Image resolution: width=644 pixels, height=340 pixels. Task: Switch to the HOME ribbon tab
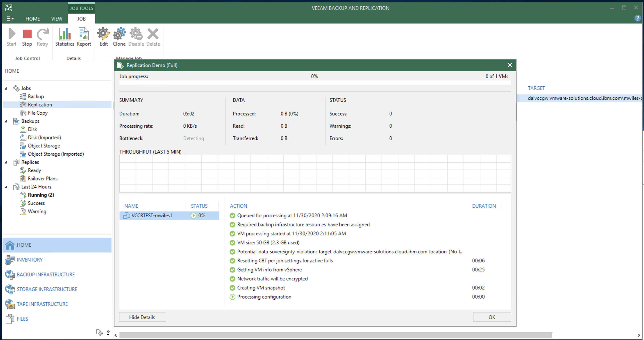(x=33, y=19)
